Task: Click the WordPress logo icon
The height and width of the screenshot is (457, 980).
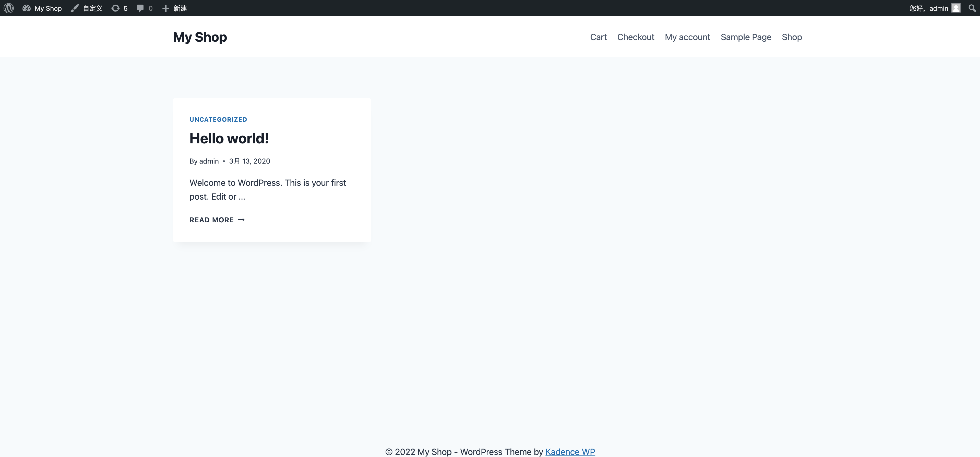Action: (9, 8)
